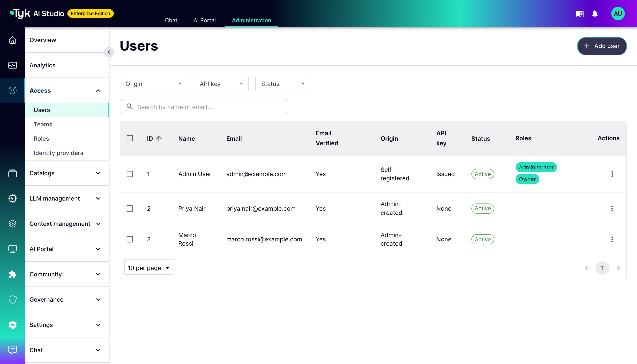This screenshot has height=364, width=637.
Task: Click the Community puzzle piece icon
Action: point(12,274)
